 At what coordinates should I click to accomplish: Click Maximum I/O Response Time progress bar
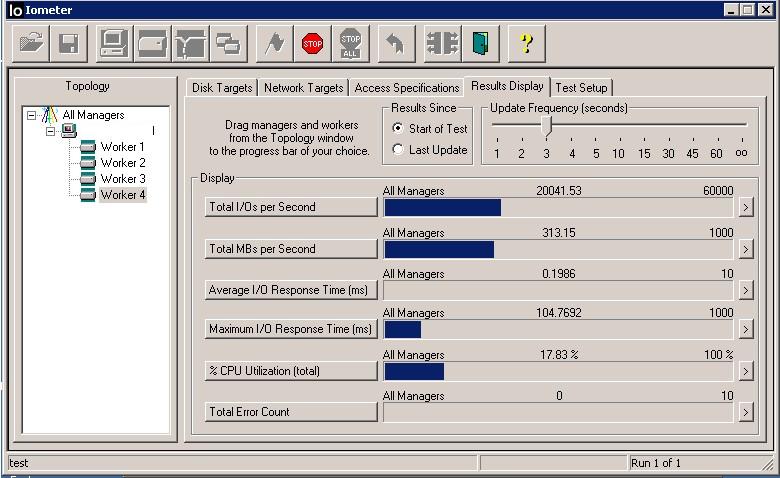[x=558, y=329]
